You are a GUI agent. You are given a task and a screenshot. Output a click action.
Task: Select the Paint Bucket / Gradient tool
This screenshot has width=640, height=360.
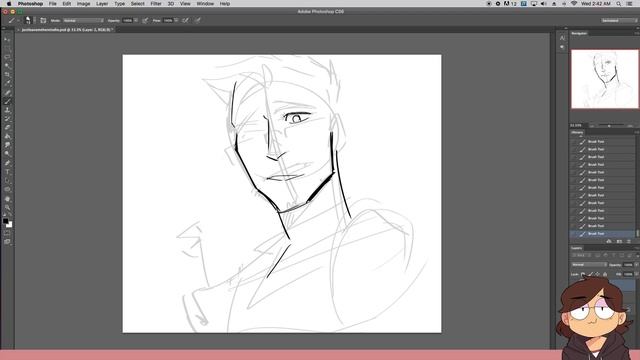7,136
